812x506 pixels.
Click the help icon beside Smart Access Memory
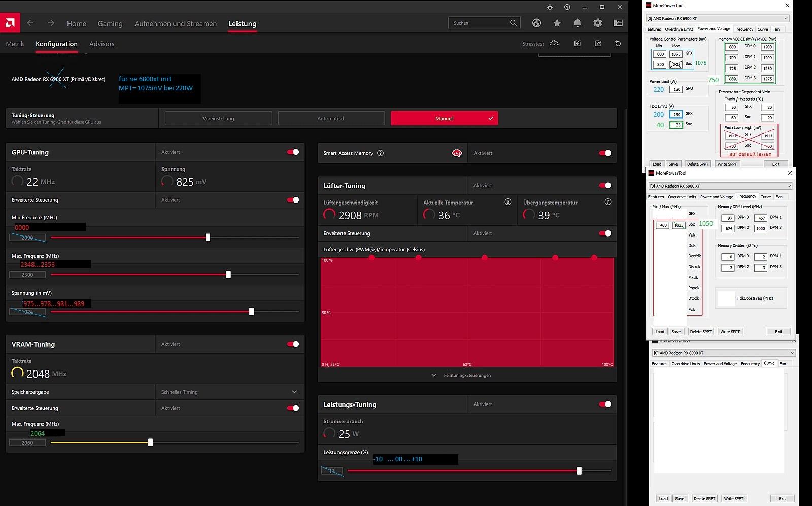380,153
